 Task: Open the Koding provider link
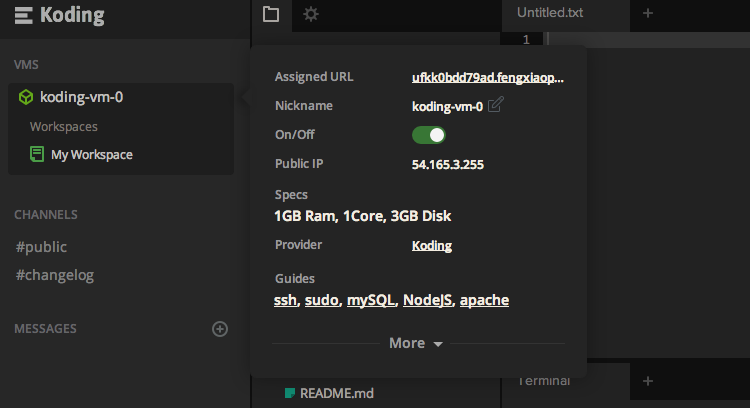(432, 245)
